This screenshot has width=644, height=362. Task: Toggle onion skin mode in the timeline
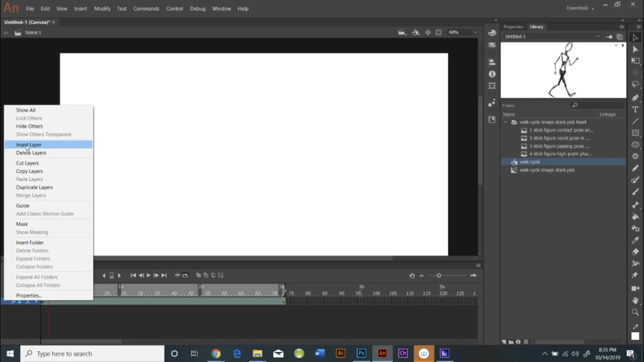[x=198, y=275]
